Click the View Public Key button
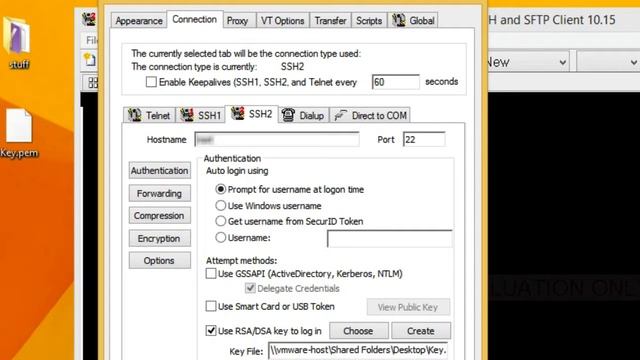The width and height of the screenshot is (640, 360). [x=408, y=307]
